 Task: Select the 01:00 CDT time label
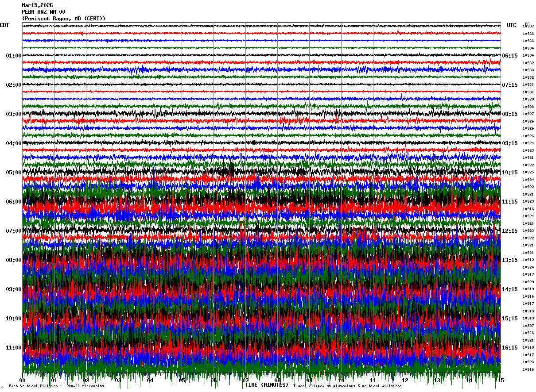tap(14, 56)
